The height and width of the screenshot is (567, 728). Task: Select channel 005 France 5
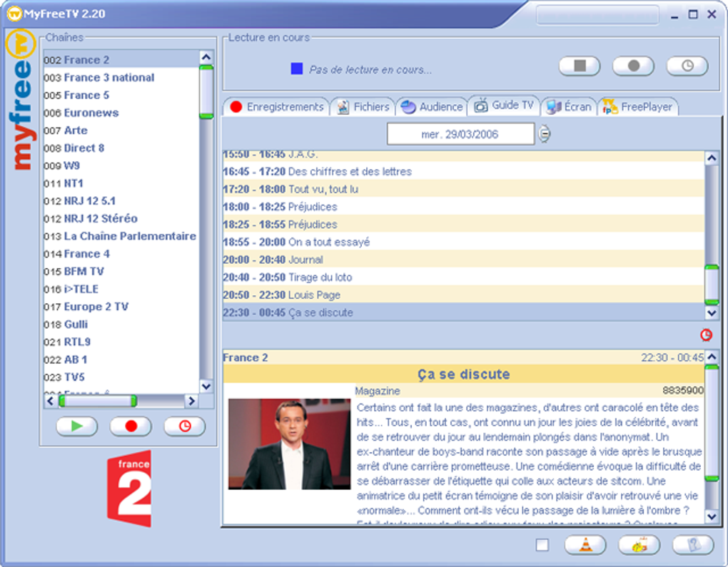click(x=121, y=95)
